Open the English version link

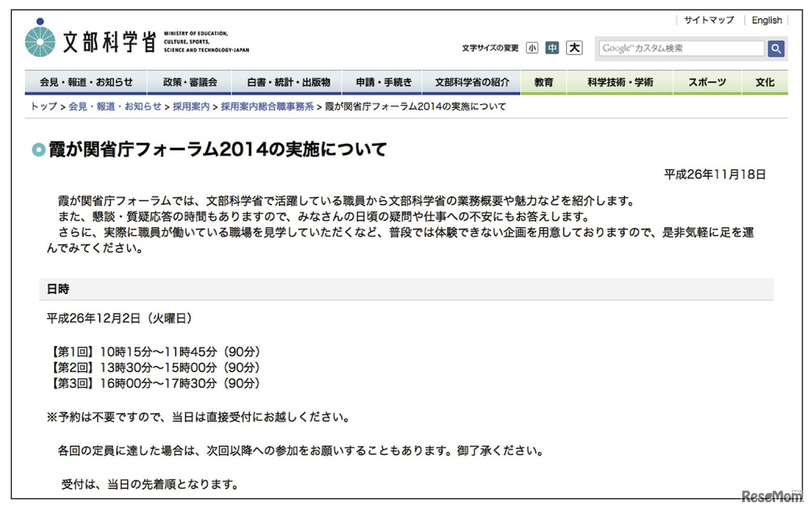pyautogui.click(x=766, y=20)
